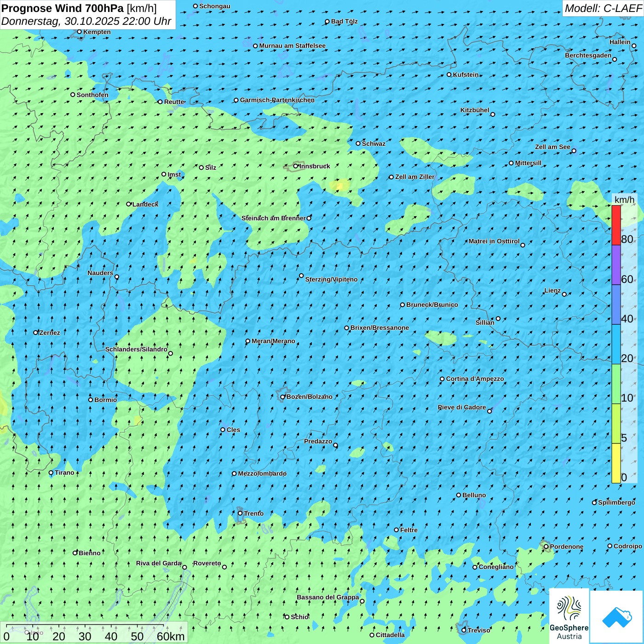The height and width of the screenshot is (644, 644).
Task: Click the 'Rovereto' label
Action: point(207,563)
